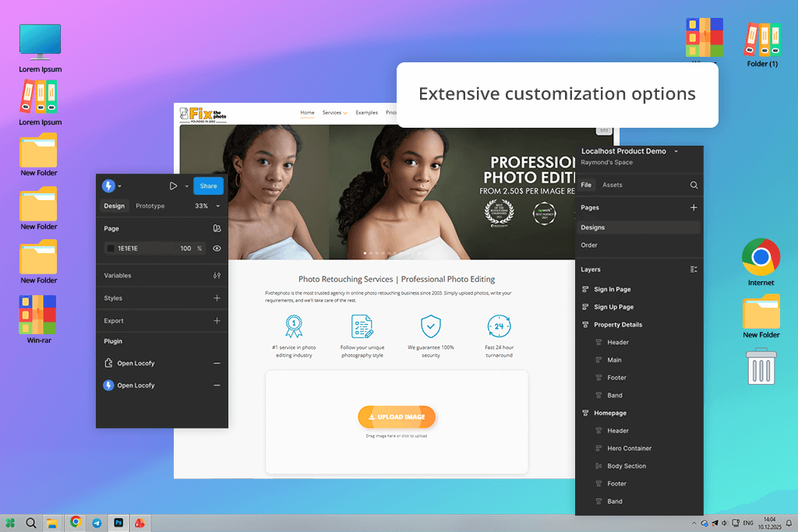Click the Start clover button on taskbar
This screenshot has height=532, width=798.
coord(10,523)
